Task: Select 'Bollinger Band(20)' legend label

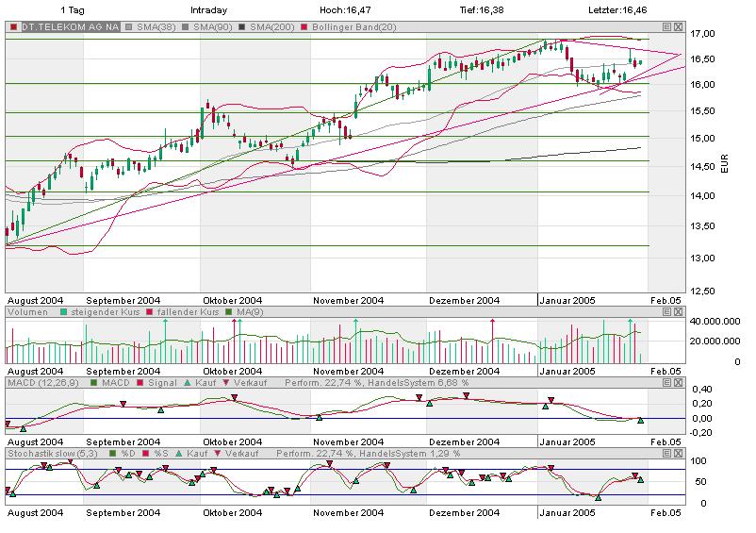Action: pos(354,27)
